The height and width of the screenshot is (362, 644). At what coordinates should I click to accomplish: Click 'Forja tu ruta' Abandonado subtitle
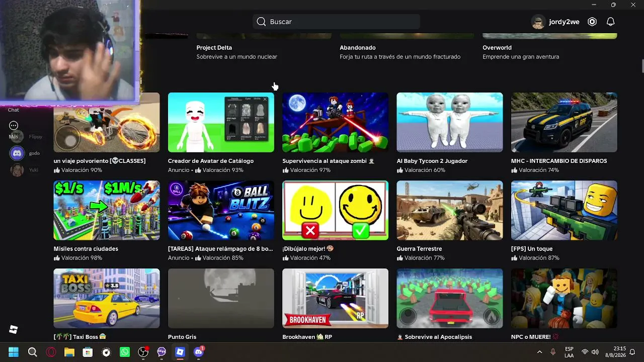click(x=400, y=57)
